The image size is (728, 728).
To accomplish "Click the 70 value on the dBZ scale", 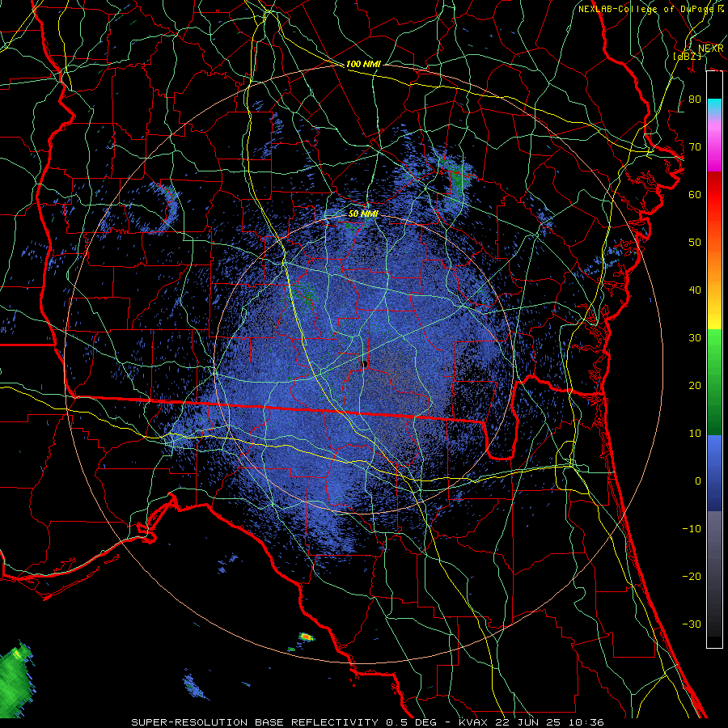I will [695, 147].
